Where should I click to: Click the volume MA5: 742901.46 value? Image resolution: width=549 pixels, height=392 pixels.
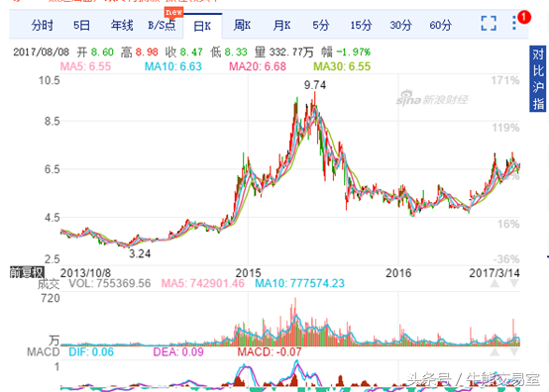203,283
